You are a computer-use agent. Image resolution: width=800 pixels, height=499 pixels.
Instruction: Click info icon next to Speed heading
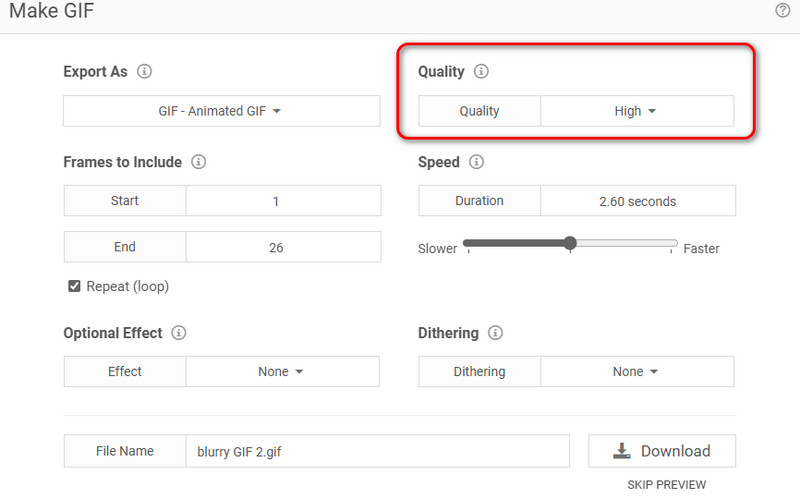click(x=476, y=162)
